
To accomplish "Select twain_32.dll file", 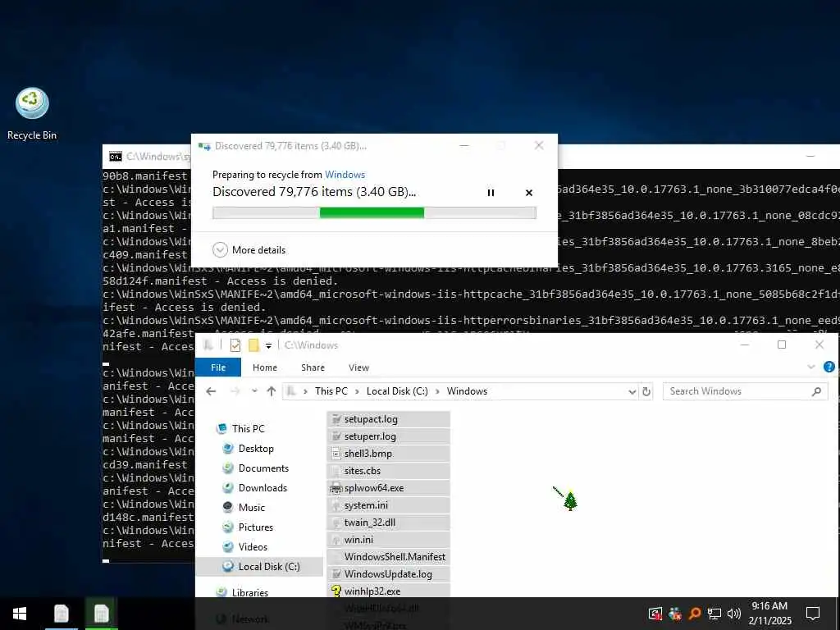I will click(388, 523).
